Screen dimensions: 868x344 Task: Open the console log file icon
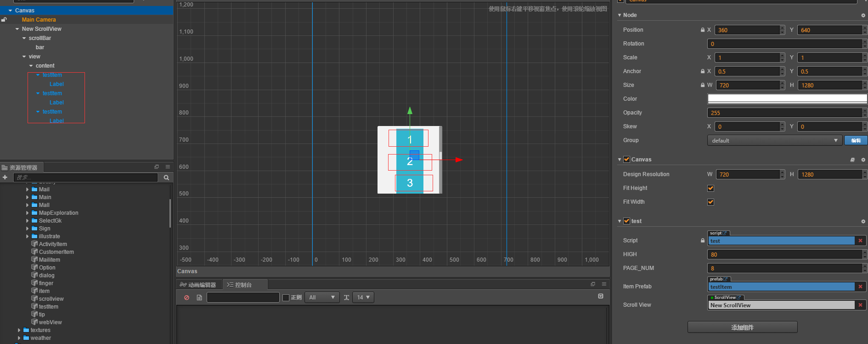pos(199,298)
